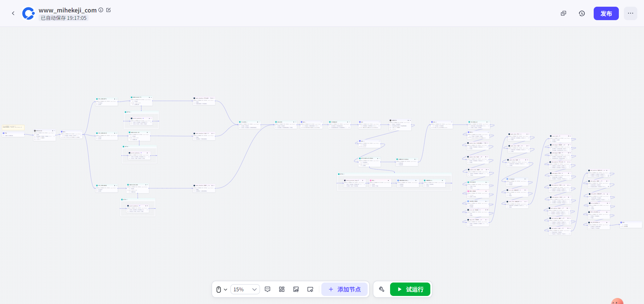
Task: Click the 添加节点 add node button
Action: 344,289
